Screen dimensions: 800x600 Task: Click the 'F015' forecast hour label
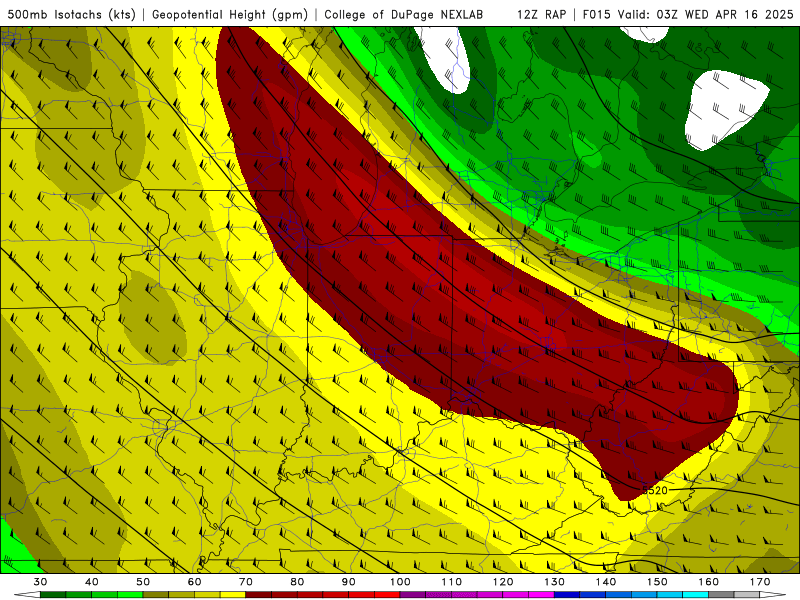pyautogui.click(x=596, y=15)
